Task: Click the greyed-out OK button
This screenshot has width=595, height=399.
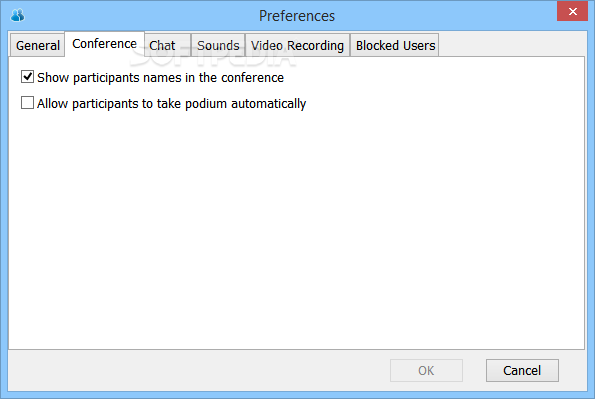Action: 426,371
